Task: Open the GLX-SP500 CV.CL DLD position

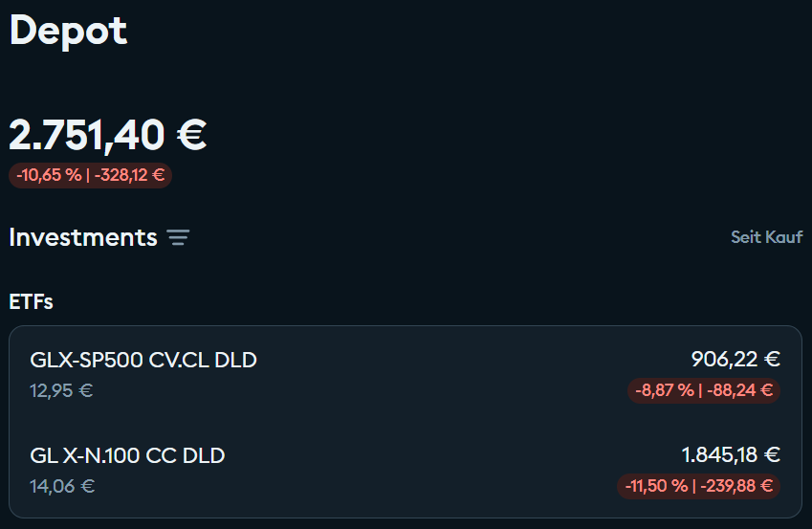Action: [143, 360]
